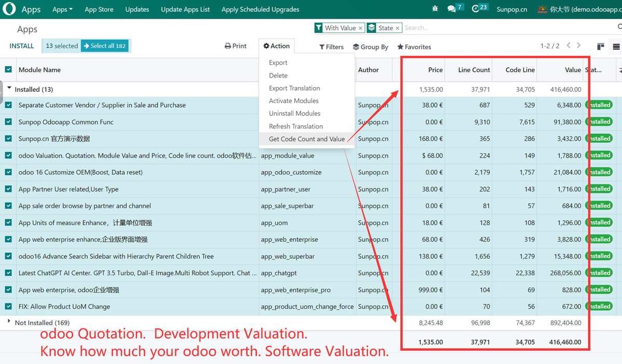Click the Apps brand title in navbar
622x364 pixels.
click(31, 9)
